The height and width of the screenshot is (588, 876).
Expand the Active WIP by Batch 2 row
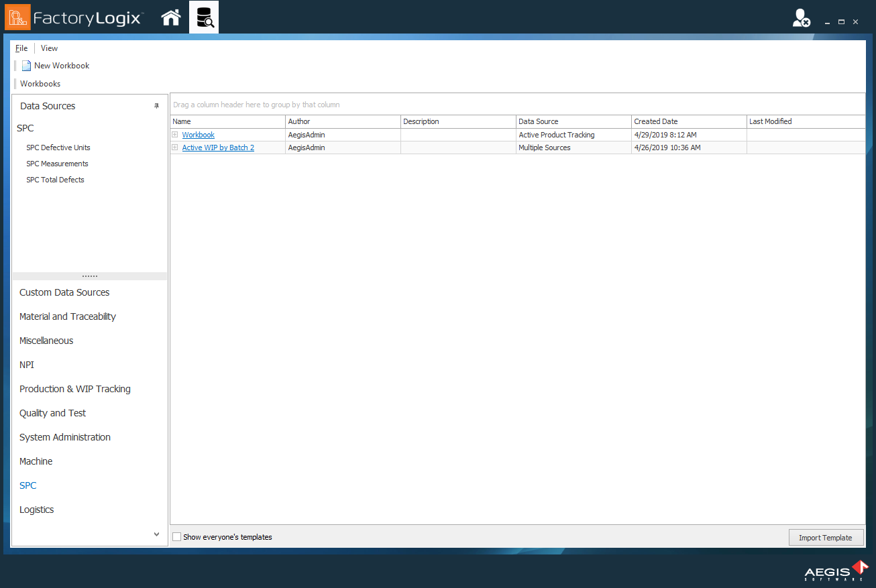click(174, 147)
